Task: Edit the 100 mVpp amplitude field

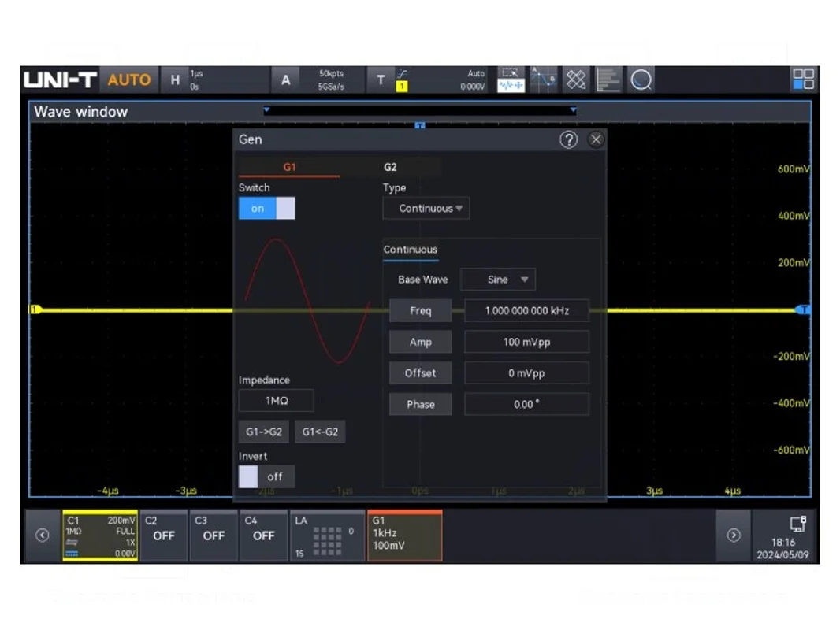Action: pos(526,342)
